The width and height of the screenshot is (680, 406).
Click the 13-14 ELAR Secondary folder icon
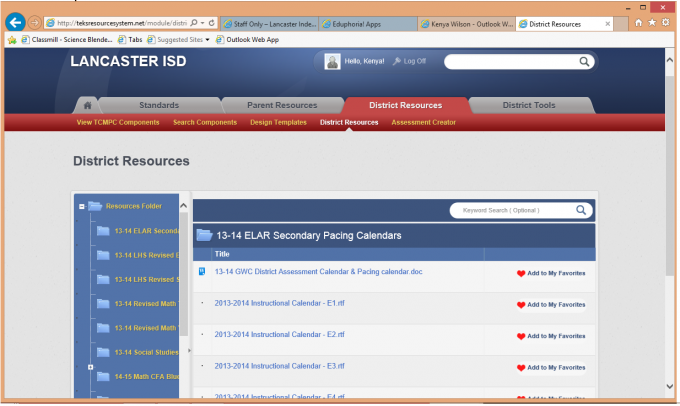103,231
